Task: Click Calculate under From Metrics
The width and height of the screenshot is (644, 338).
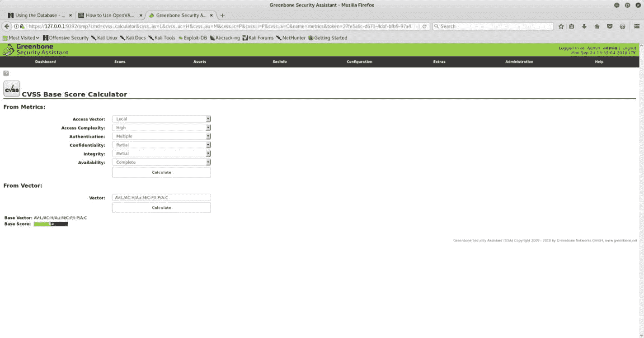Action: (161, 172)
